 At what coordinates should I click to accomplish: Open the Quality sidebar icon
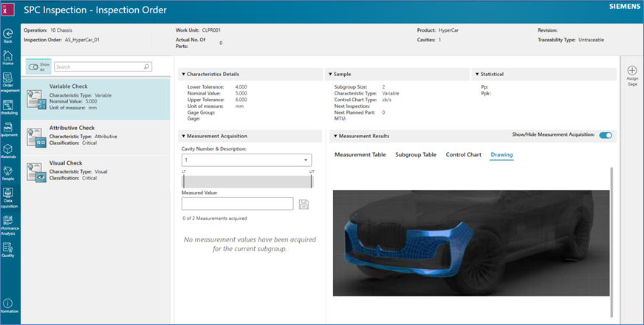7,248
